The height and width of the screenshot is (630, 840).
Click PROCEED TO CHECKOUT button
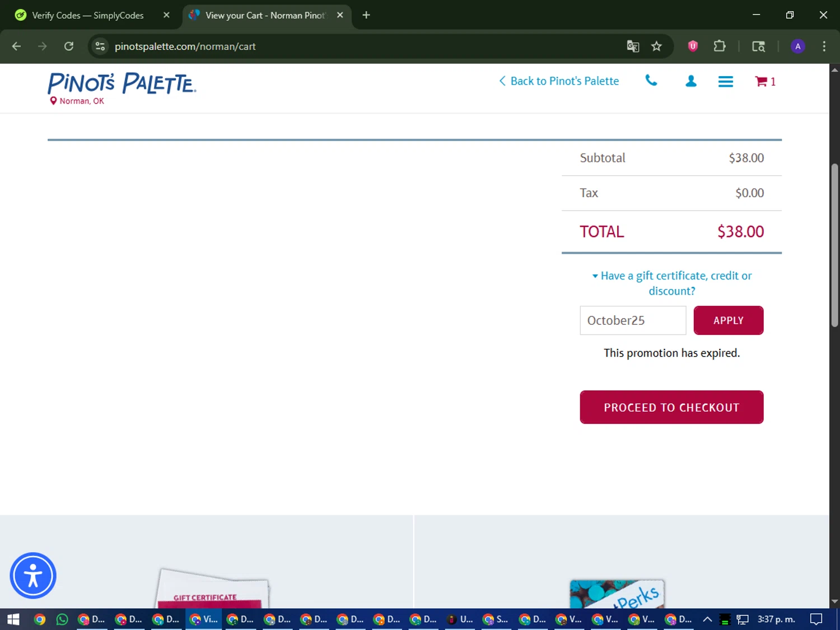tap(671, 407)
